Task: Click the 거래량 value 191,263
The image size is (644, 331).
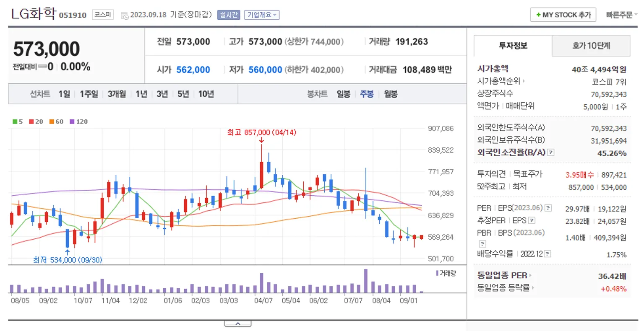Action: coord(412,41)
